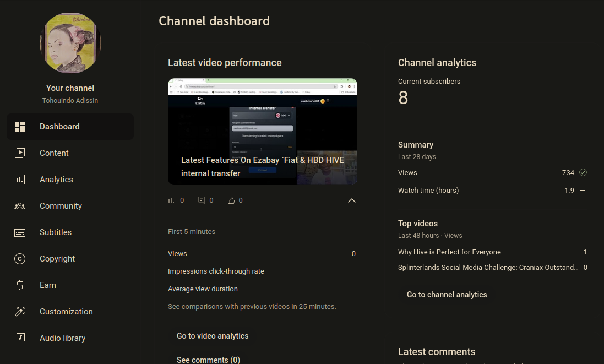Click the Views label under First 5 minutes
The image size is (604, 364).
(177, 253)
